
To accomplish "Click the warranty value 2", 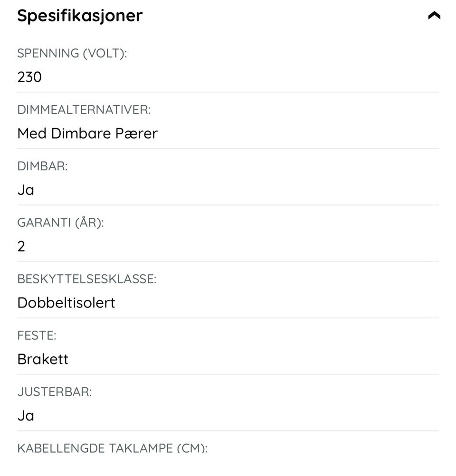I will pos(21,246).
